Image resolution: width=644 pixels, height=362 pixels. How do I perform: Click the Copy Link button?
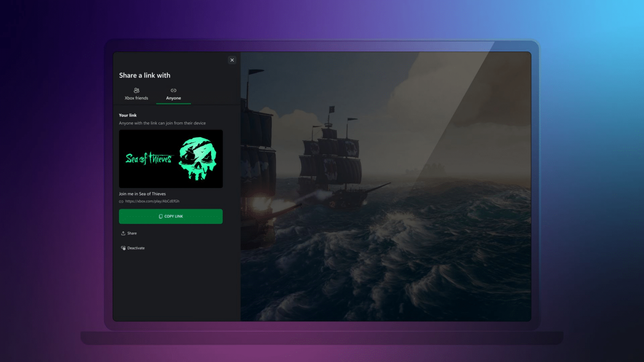click(171, 216)
